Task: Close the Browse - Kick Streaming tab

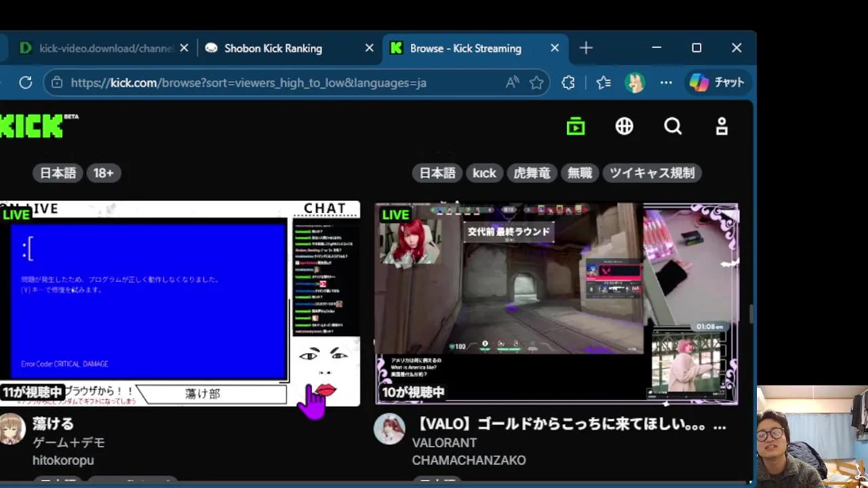Action: coord(555,48)
